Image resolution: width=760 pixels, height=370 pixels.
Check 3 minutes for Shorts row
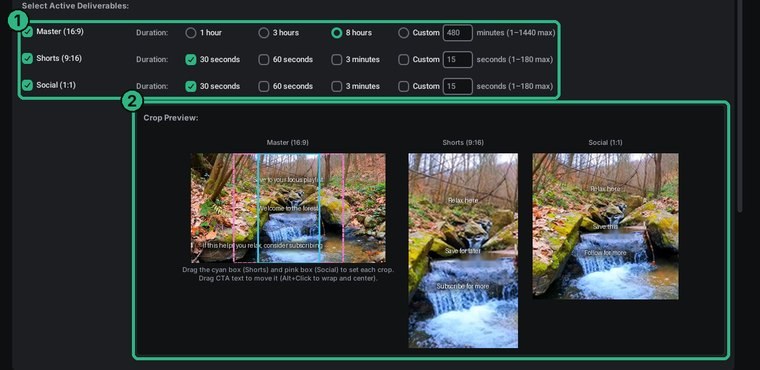336,60
